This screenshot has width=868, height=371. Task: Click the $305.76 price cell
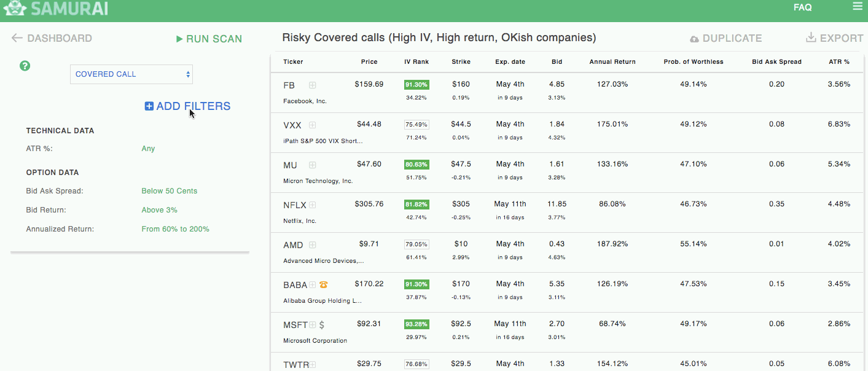369,204
